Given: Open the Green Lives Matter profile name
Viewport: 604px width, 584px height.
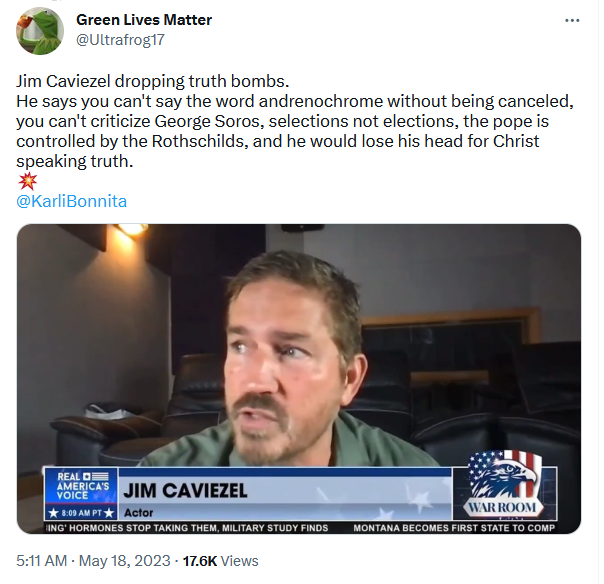Looking at the screenshot, I should 144,20.
